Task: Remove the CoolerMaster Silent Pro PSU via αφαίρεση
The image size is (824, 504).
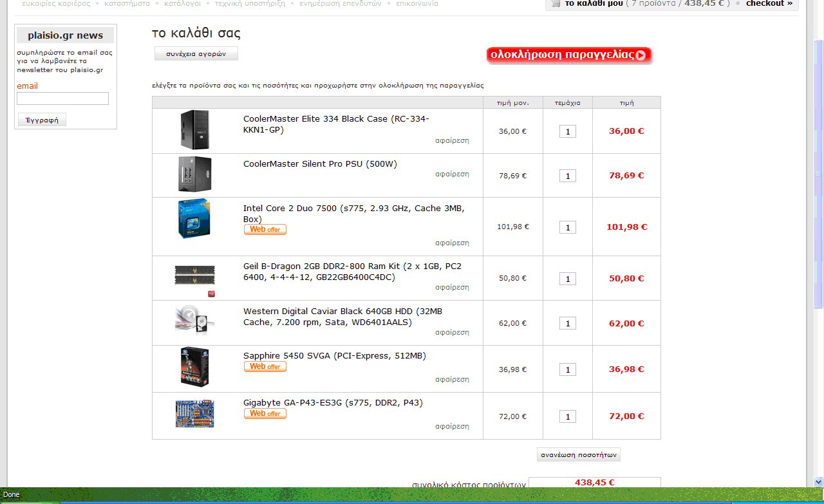Action: point(452,174)
